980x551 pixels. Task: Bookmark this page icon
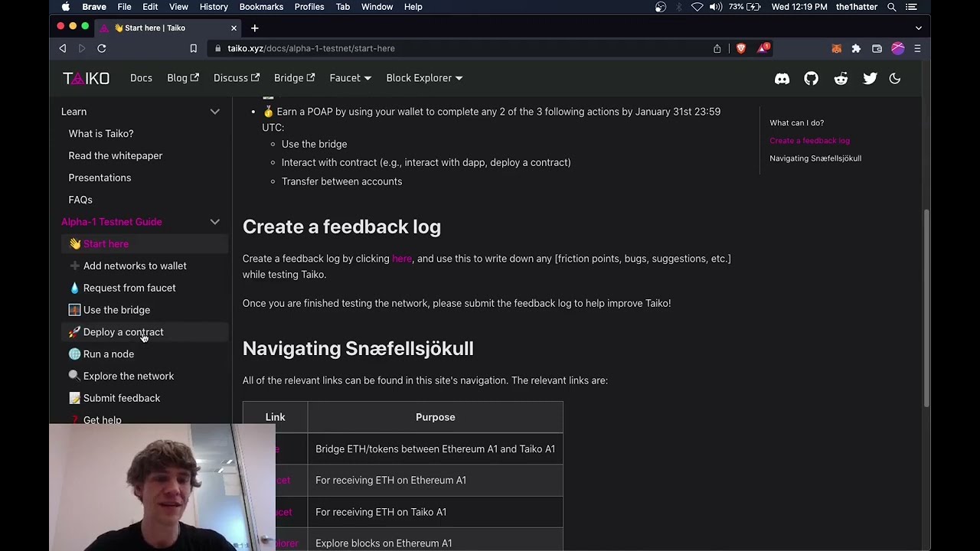click(193, 48)
